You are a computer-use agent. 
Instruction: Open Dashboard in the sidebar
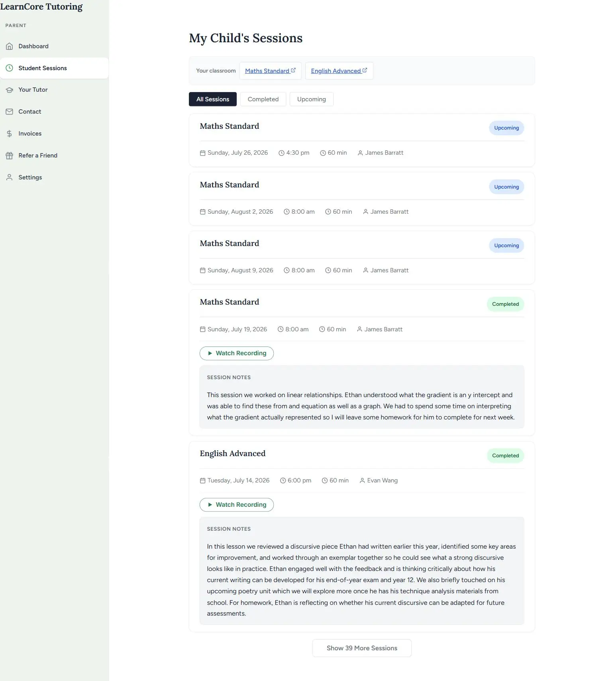(54, 46)
